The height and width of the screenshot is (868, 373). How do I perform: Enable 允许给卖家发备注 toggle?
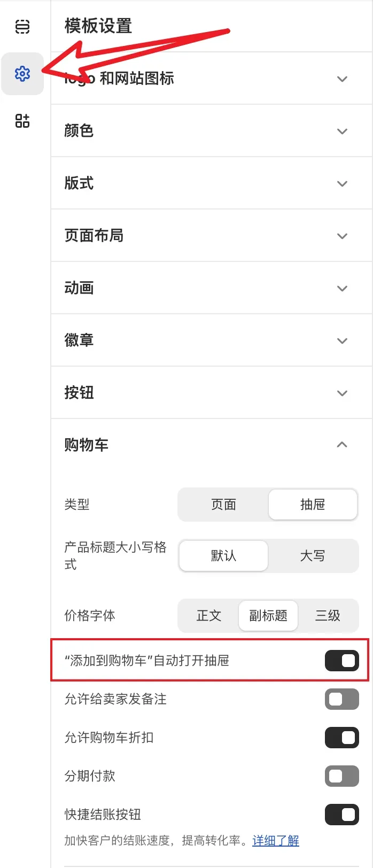pos(341,699)
